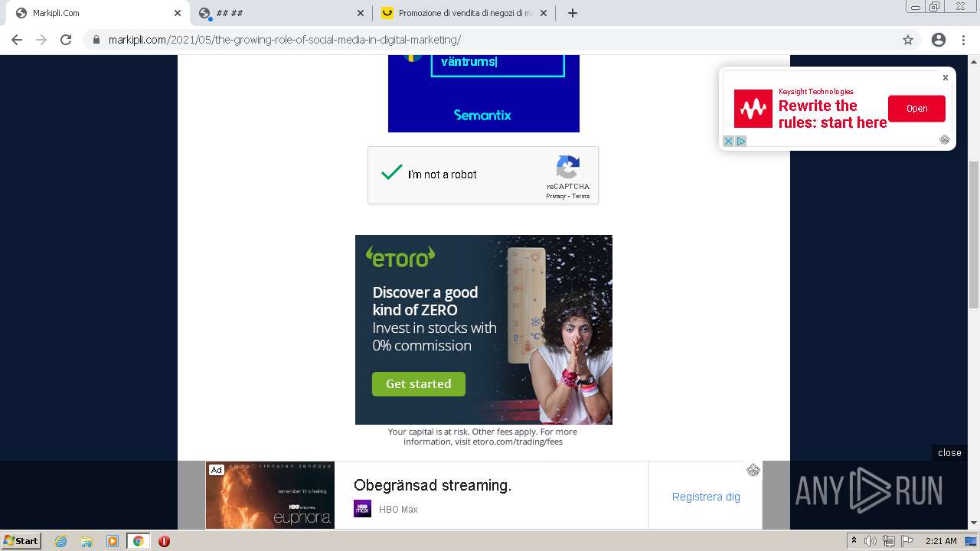The height and width of the screenshot is (551, 980).
Task: Click the page vertical scrollbar thumb
Action: (x=974, y=235)
